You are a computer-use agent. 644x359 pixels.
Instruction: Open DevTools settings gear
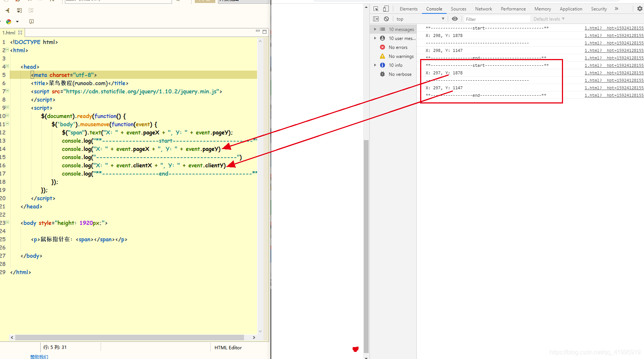(x=640, y=9)
